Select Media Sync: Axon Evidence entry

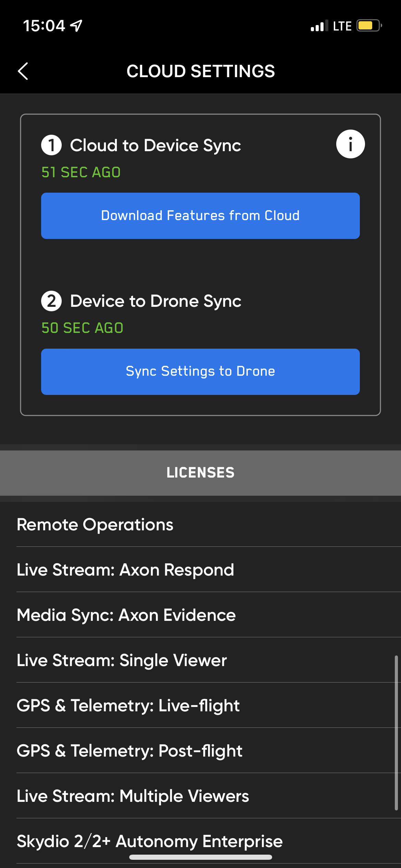[126, 615]
